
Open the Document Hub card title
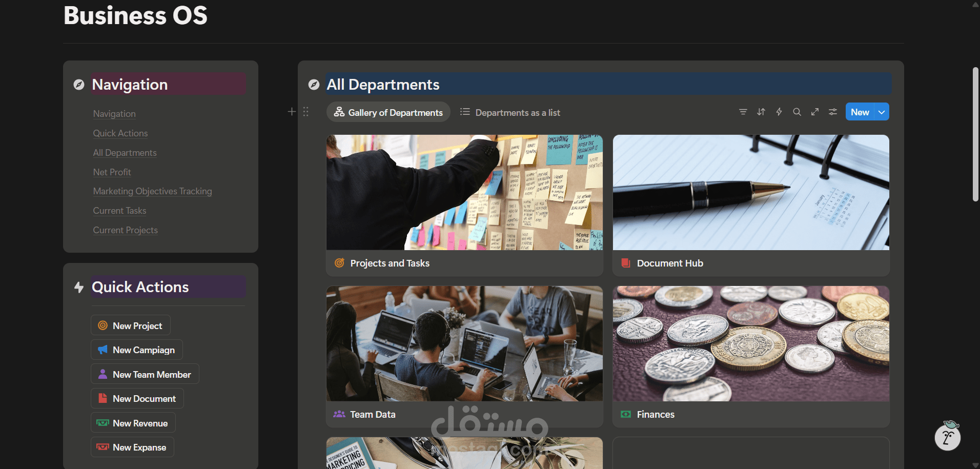point(670,263)
